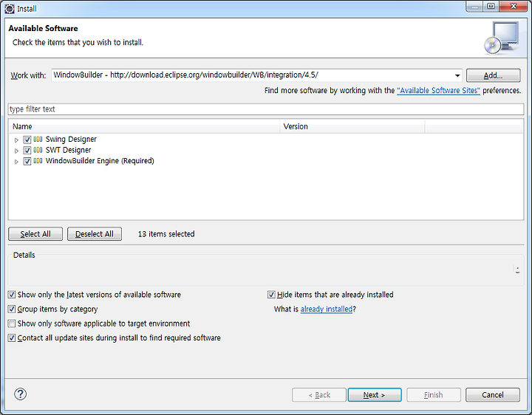Viewport: 532px width, 415px height.
Task: Toggle Group items by category checkbox
Action: click(12, 309)
